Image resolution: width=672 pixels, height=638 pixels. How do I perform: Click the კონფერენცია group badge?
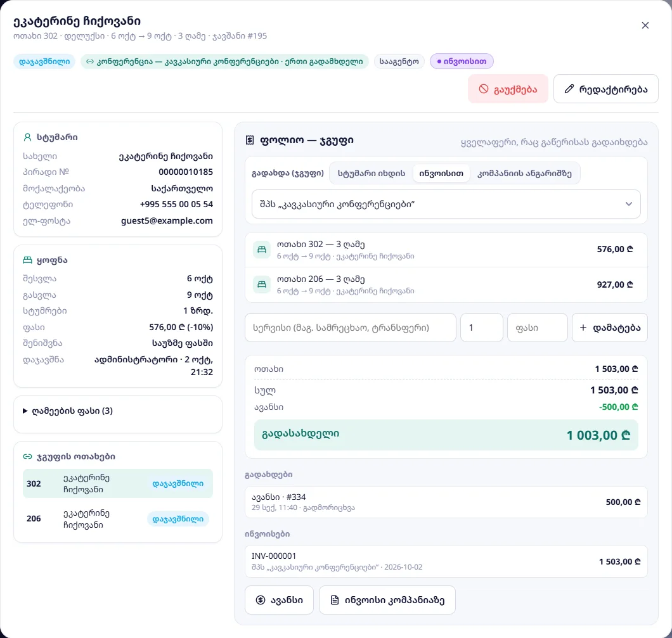point(224,61)
